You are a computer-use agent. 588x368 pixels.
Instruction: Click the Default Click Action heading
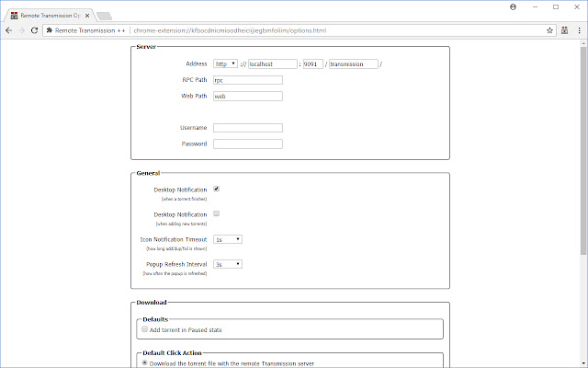(172, 353)
